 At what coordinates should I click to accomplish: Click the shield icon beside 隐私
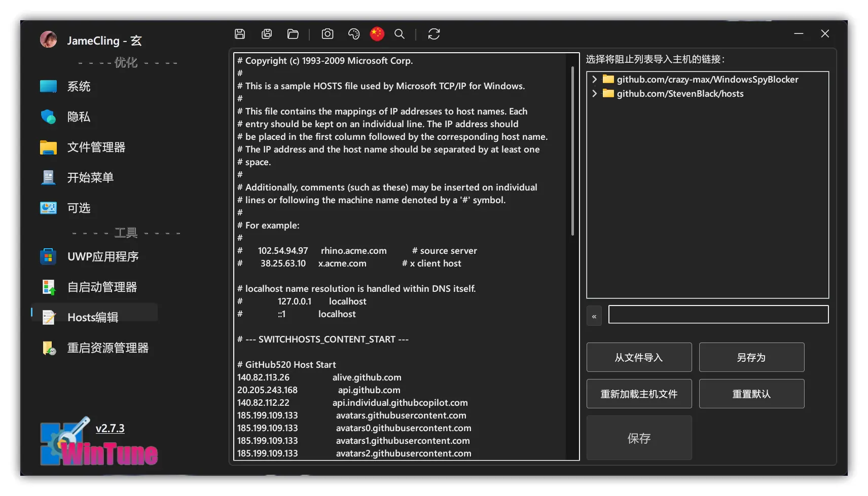click(x=48, y=117)
